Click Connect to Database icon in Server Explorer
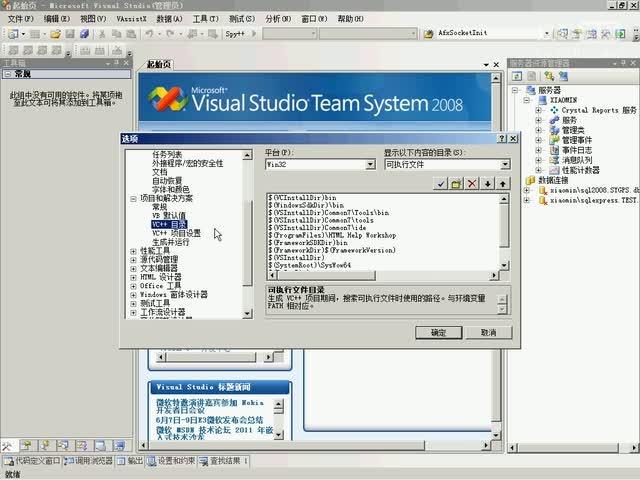Viewport: 640px width, 480px height. (x=549, y=76)
